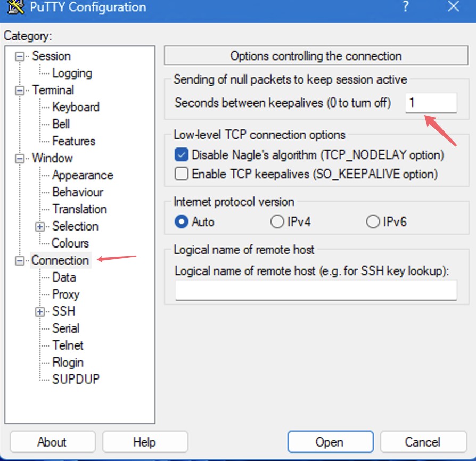This screenshot has height=461, width=476.
Task: Select the IPv4 radio button
Action: pos(277,221)
